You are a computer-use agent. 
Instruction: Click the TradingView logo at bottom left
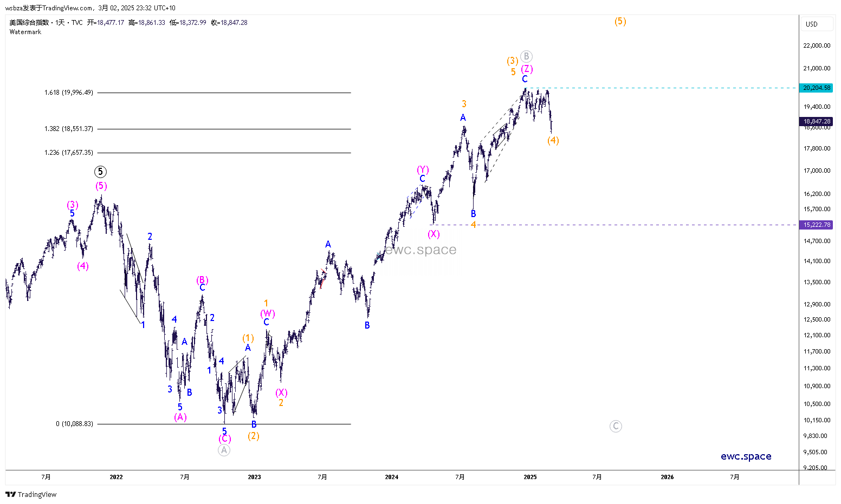31,494
